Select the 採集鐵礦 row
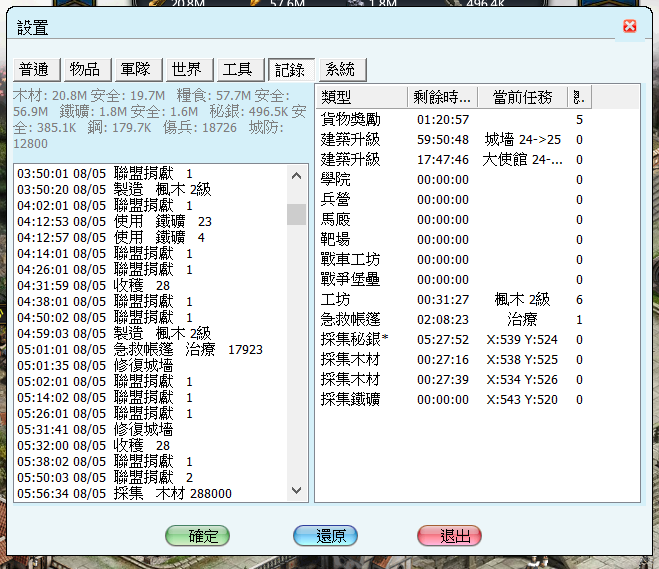Image resolution: width=659 pixels, height=569 pixels. pyautogui.click(x=454, y=400)
